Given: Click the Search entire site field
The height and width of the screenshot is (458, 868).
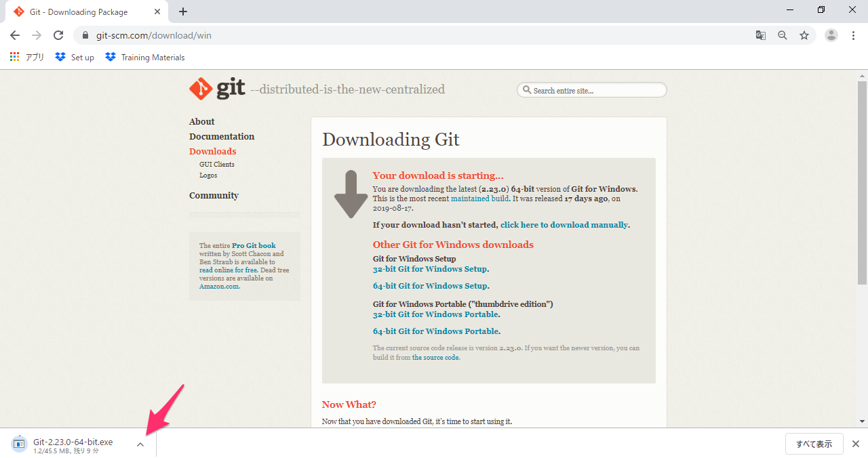Looking at the screenshot, I should (592, 90).
